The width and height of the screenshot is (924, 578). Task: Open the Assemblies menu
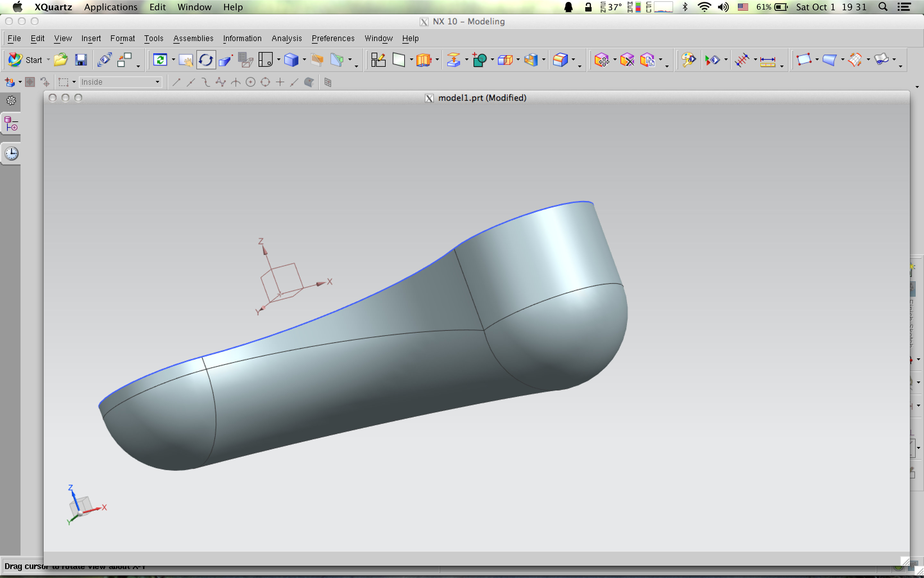(x=193, y=39)
